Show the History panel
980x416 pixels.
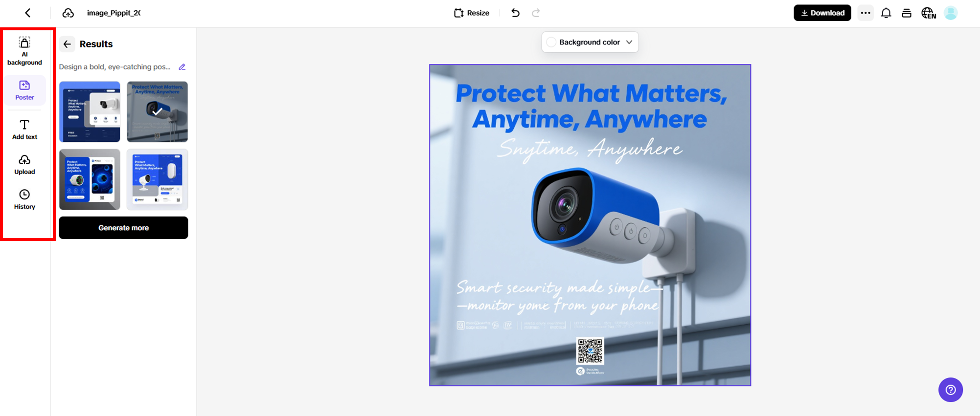pyautogui.click(x=24, y=199)
